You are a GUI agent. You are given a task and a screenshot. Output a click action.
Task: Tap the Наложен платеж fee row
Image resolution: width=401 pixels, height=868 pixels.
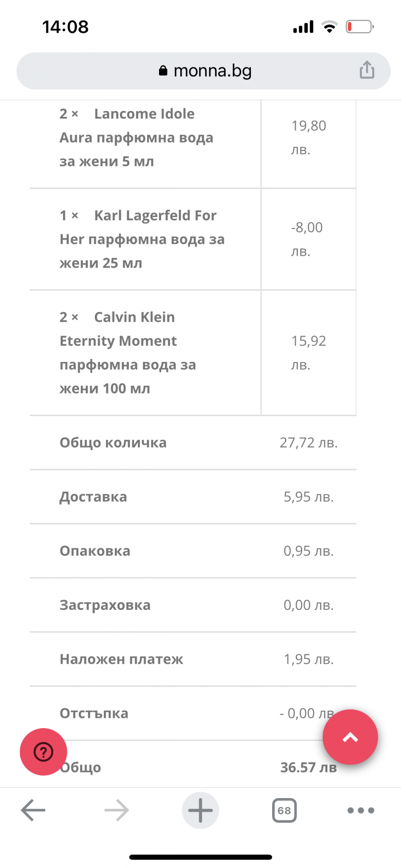(121, 659)
